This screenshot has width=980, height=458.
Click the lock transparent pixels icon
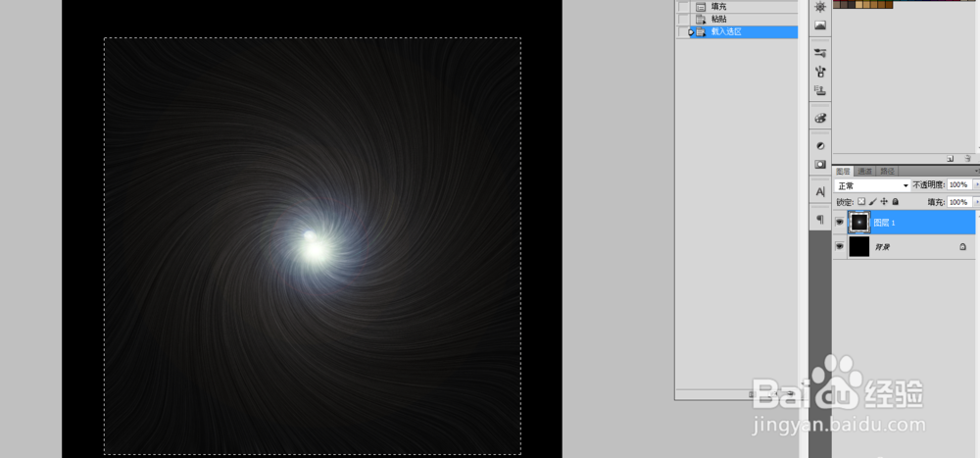(861, 202)
